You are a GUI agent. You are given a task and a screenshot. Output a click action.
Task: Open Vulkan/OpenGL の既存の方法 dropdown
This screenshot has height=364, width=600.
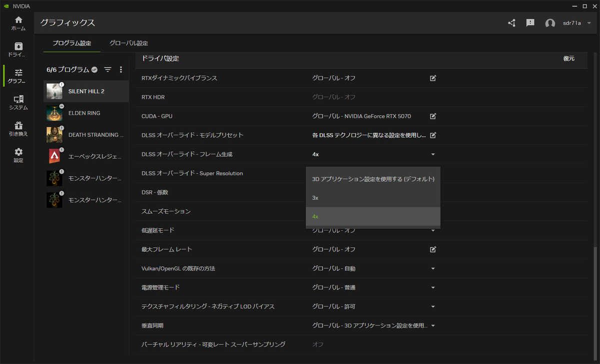[x=433, y=269]
